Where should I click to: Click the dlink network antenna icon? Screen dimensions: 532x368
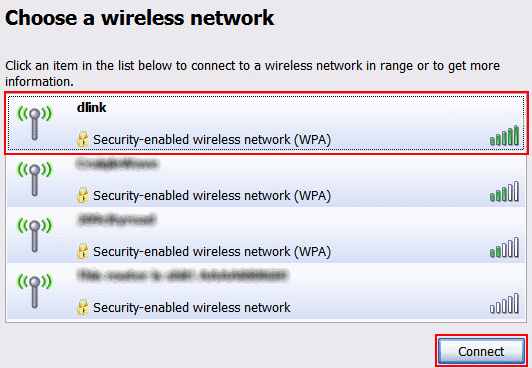(x=34, y=123)
